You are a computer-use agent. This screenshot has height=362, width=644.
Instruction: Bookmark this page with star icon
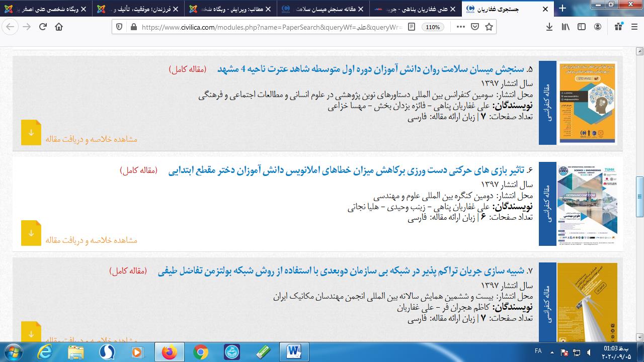pyautogui.click(x=489, y=27)
